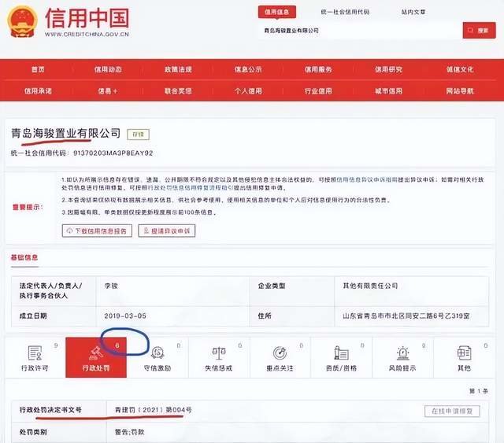The image size is (504, 443).
Task: Click the 其他 documents icon
Action: pyautogui.click(x=464, y=353)
